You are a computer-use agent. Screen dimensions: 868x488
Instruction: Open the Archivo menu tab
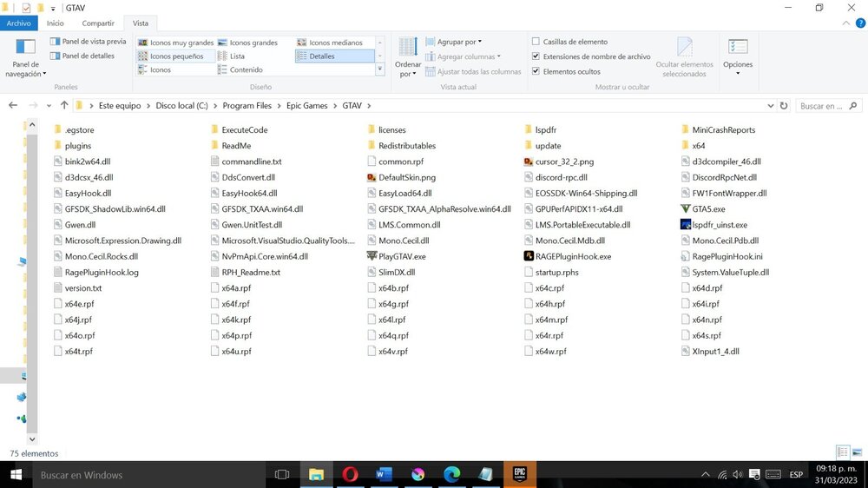click(x=19, y=23)
